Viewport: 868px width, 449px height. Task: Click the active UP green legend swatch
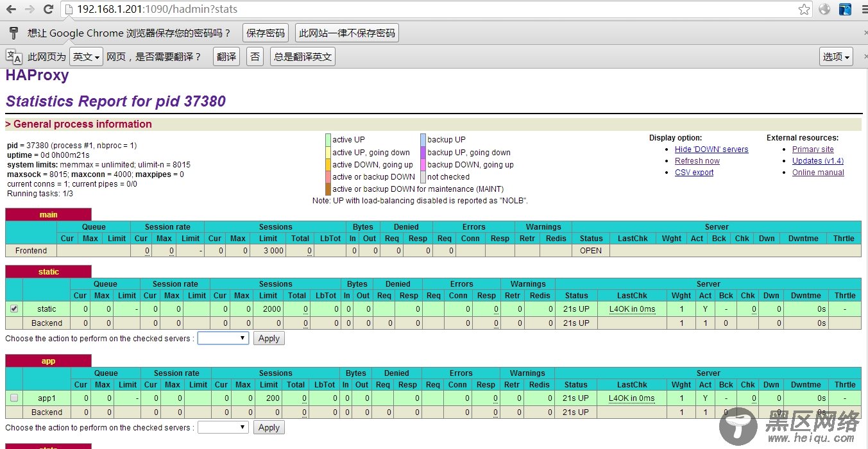pyautogui.click(x=328, y=140)
